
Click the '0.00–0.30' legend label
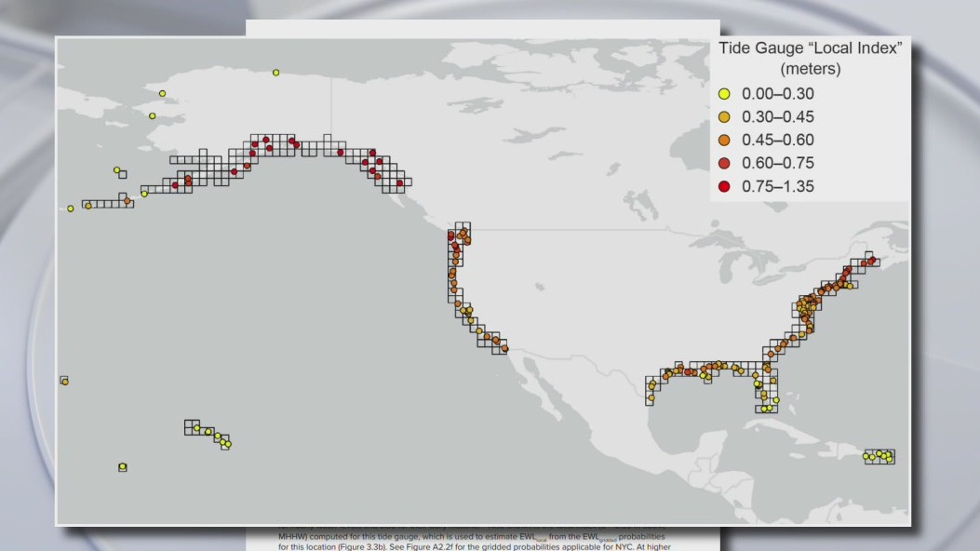[777, 94]
